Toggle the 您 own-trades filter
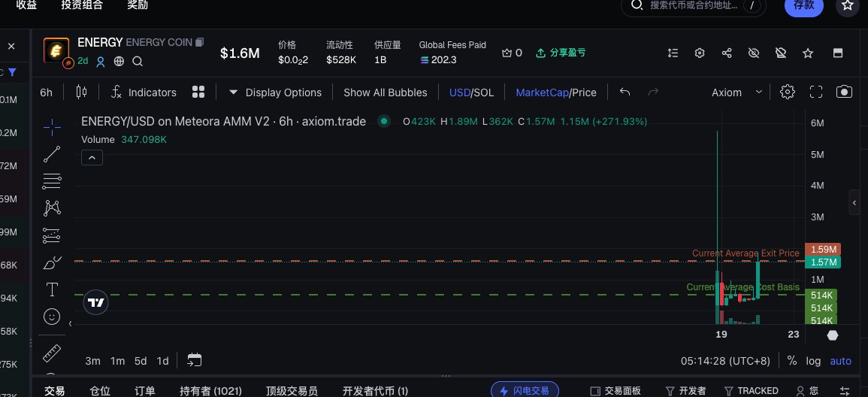 click(806, 391)
